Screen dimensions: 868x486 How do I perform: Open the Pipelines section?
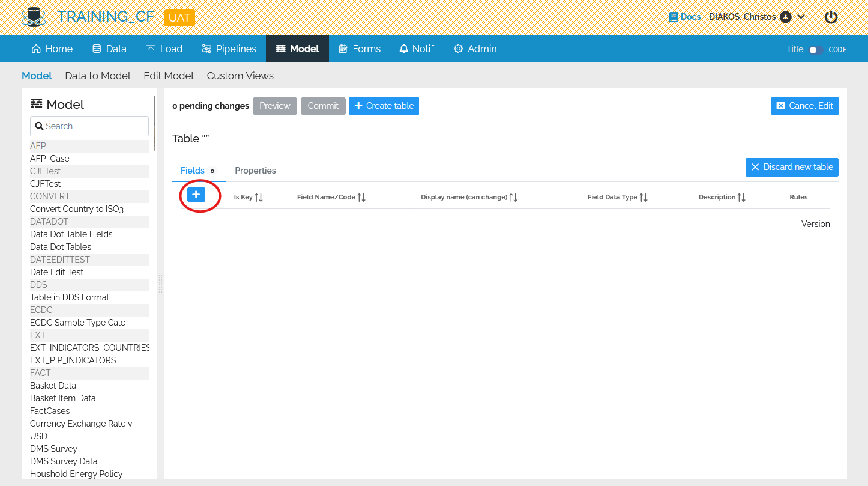(x=229, y=49)
